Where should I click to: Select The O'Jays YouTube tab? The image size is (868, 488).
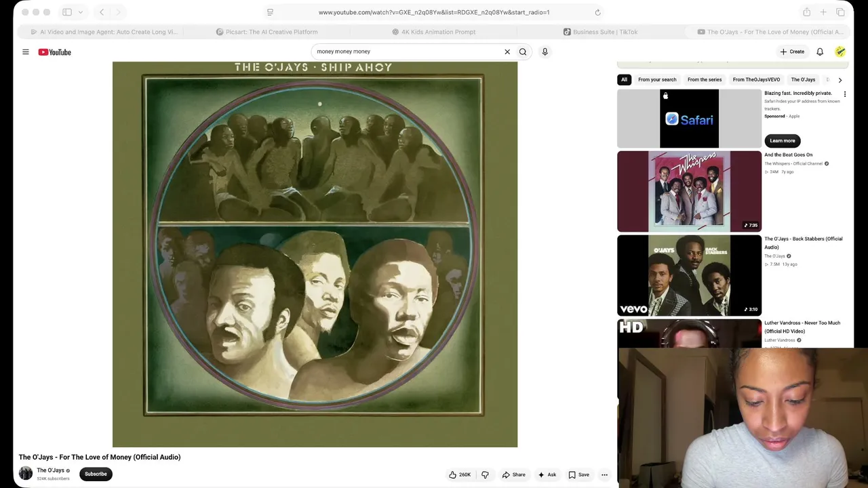pos(772,32)
